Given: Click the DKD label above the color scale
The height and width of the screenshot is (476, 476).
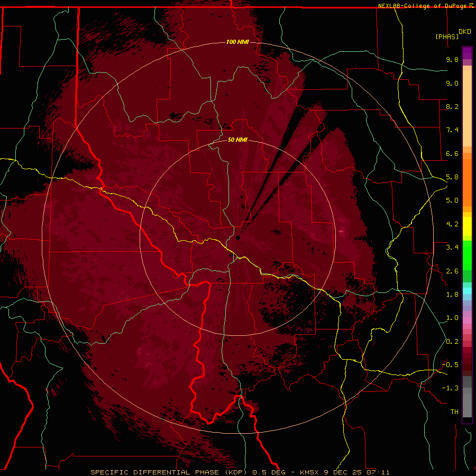Looking at the screenshot, I should (x=464, y=32).
